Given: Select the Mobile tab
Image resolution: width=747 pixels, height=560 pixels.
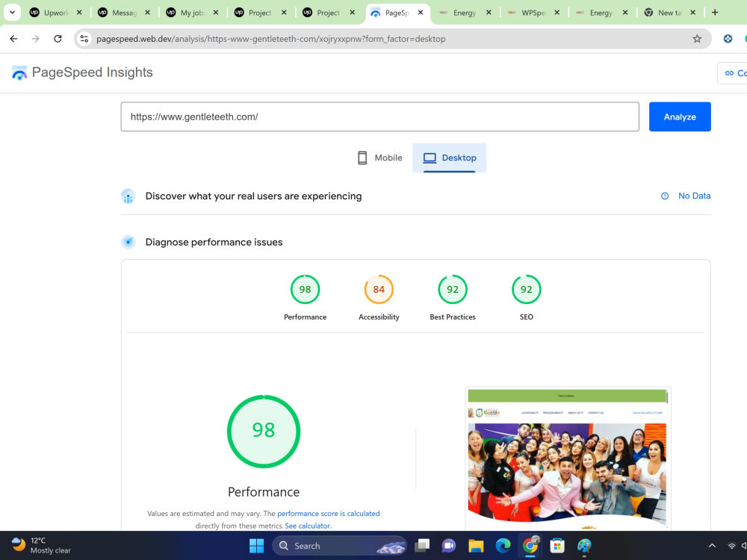Looking at the screenshot, I should point(379,158).
